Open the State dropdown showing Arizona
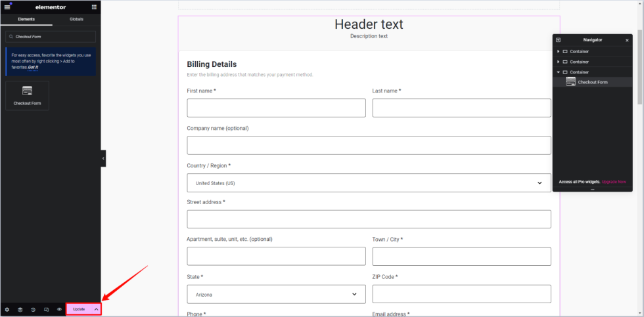 [x=276, y=295]
